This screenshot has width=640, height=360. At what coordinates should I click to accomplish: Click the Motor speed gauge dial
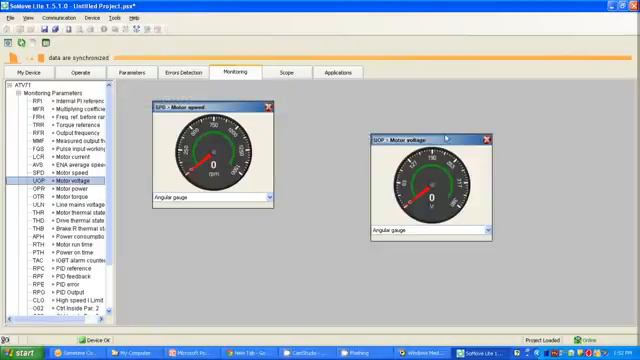tap(213, 152)
